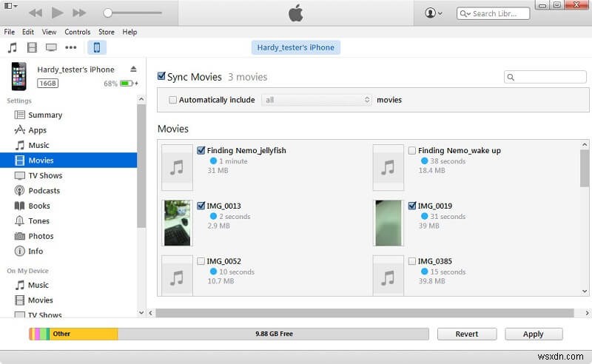Open the mini player menu at top-left

(10, 6)
